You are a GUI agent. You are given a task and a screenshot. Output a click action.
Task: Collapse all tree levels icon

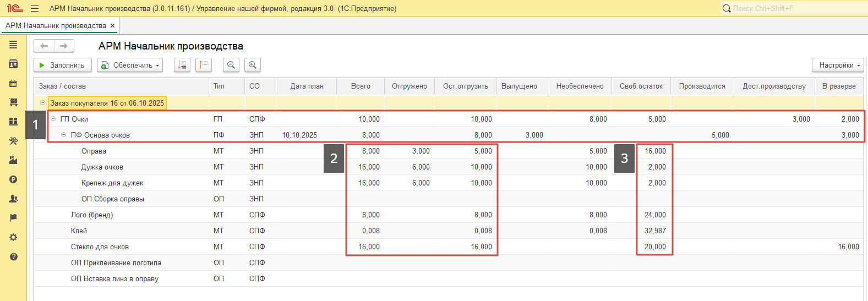click(204, 65)
